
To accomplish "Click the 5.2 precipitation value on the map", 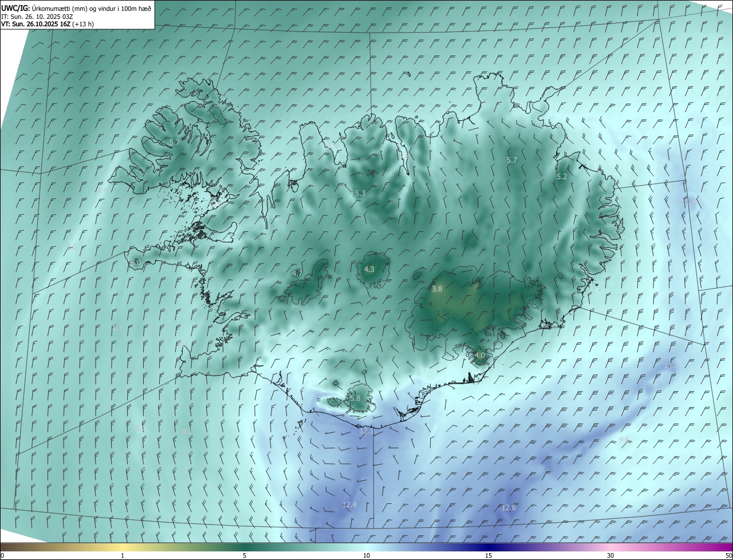I will (x=562, y=177).
